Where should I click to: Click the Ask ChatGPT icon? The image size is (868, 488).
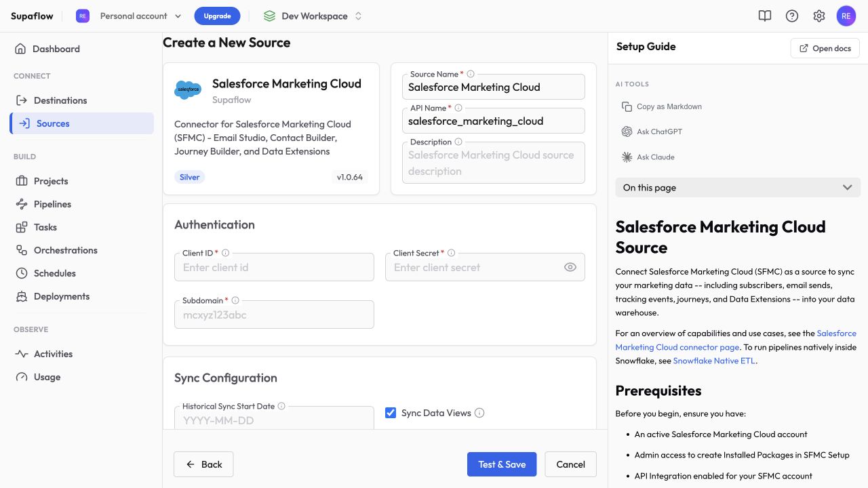tap(627, 131)
